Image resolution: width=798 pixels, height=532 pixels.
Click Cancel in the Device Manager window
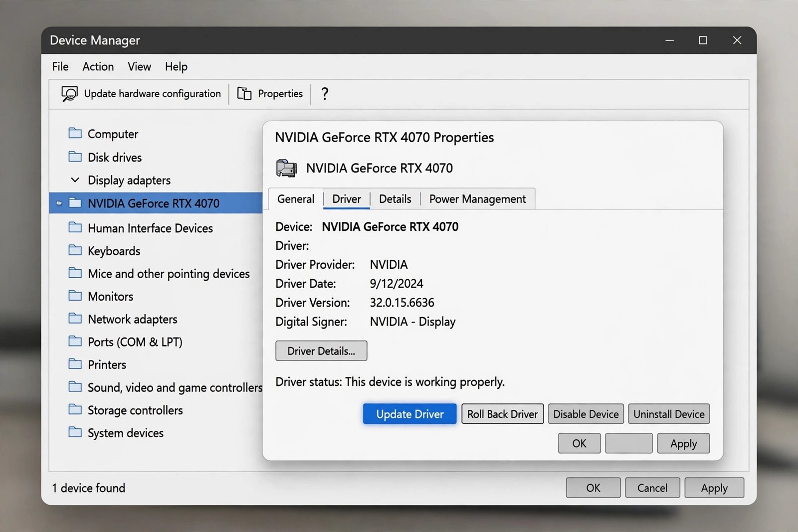point(652,488)
